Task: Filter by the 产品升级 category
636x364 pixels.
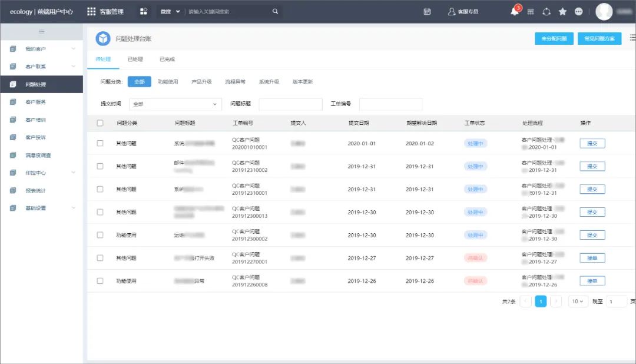Action: coord(201,81)
